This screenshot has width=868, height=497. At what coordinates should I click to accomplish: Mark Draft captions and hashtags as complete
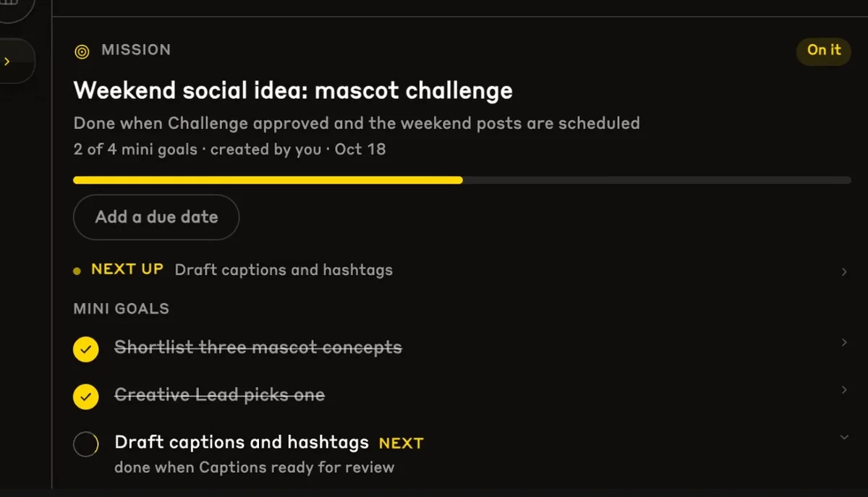point(86,444)
